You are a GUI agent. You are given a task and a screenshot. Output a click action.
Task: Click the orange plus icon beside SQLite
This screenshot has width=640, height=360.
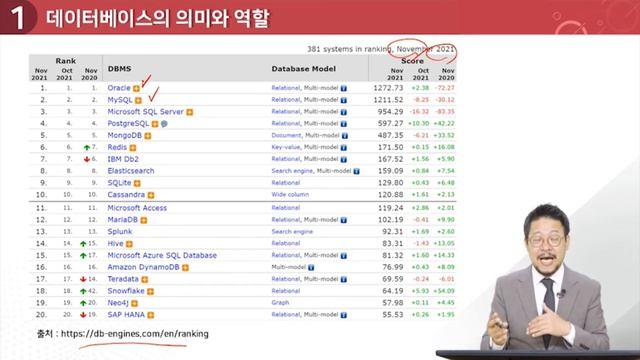click(137, 183)
